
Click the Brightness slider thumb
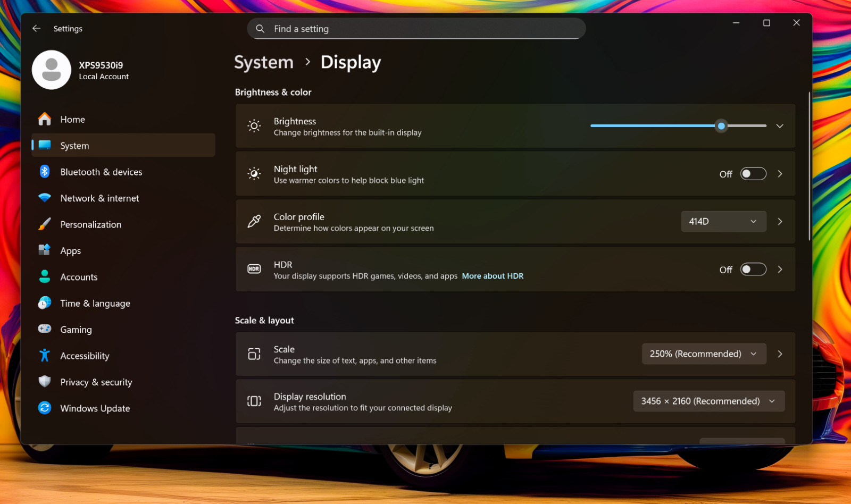(721, 126)
